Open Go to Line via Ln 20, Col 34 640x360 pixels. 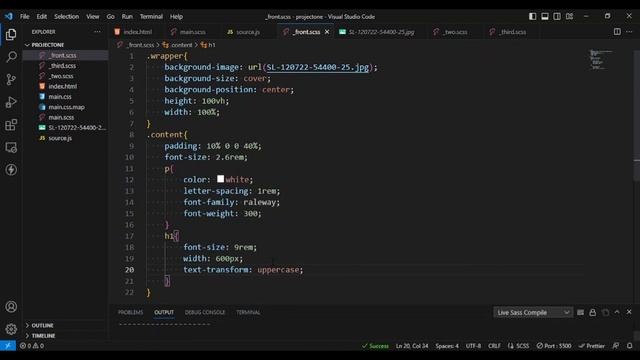tap(412, 346)
